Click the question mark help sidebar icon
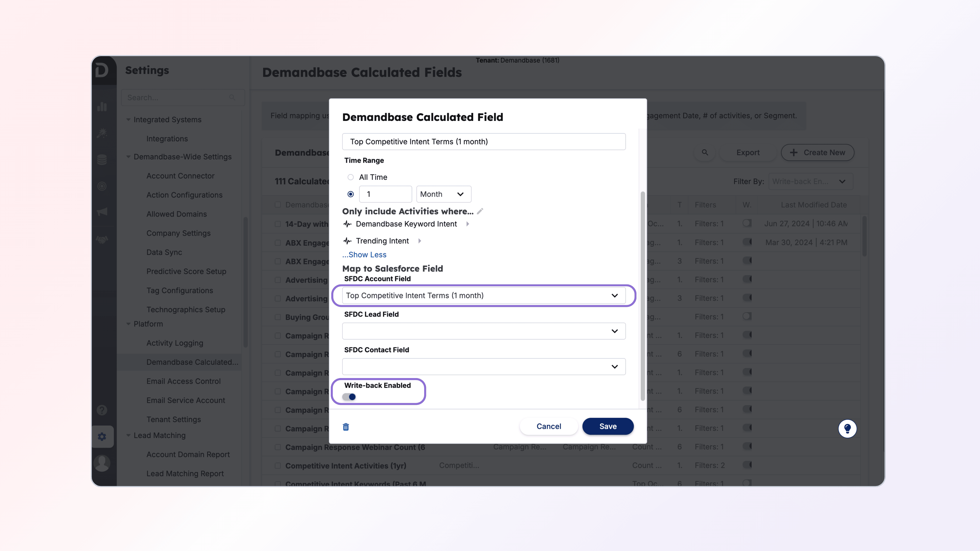980x551 pixels. click(x=102, y=410)
